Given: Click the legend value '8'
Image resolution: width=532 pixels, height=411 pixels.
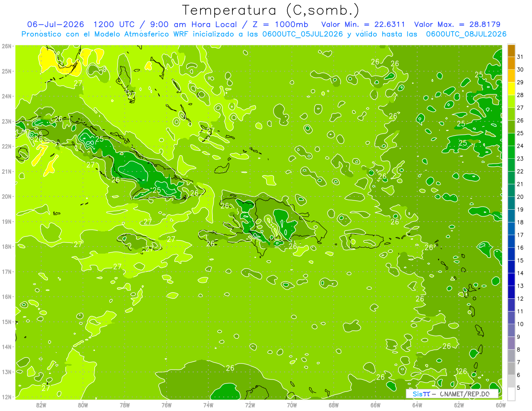Looking at the screenshot, I should 519,350.
